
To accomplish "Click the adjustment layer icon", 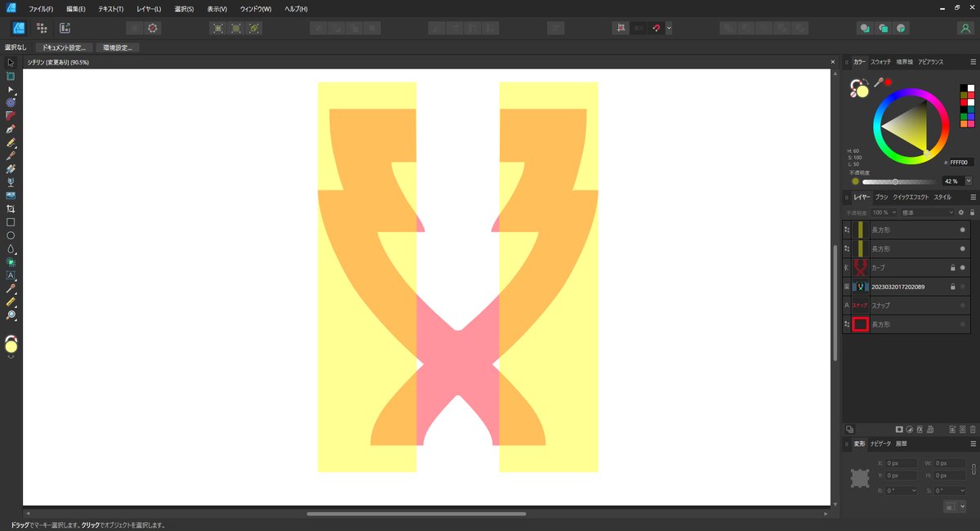I will pyautogui.click(x=910, y=429).
